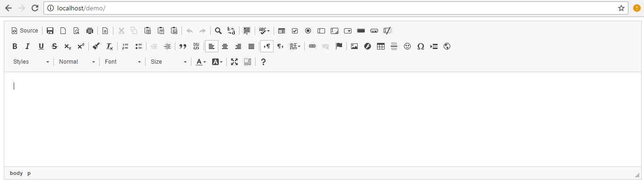This screenshot has height=182, width=644.
Task: Open the Templates icon
Action: pos(105,31)
